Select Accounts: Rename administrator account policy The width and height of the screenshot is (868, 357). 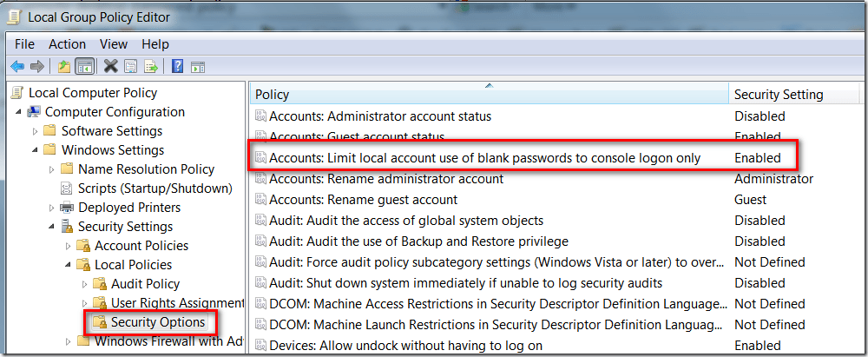(385, 179)
